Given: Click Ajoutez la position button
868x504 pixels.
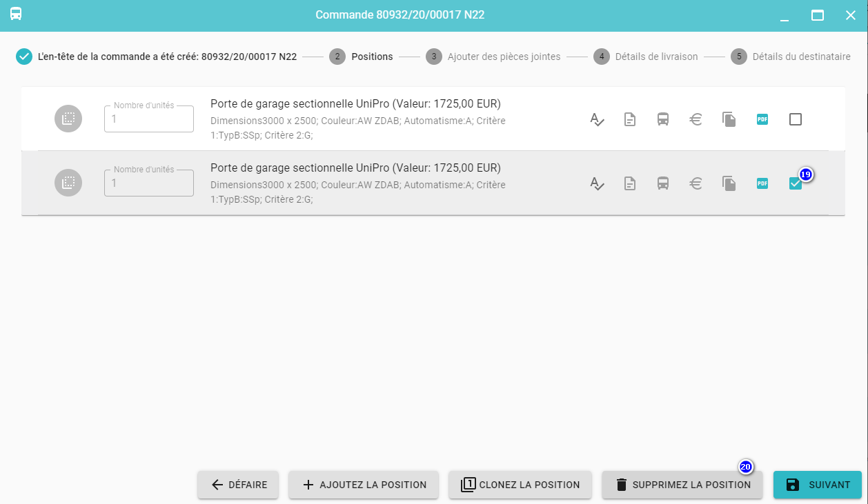Looking at the screenshot, I should [364, 485].
